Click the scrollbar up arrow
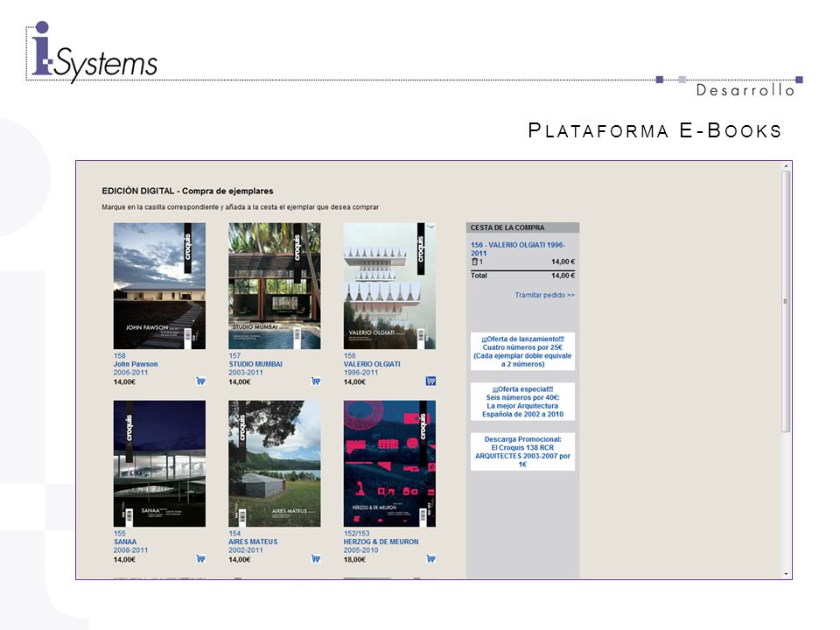 click(786, 166)
